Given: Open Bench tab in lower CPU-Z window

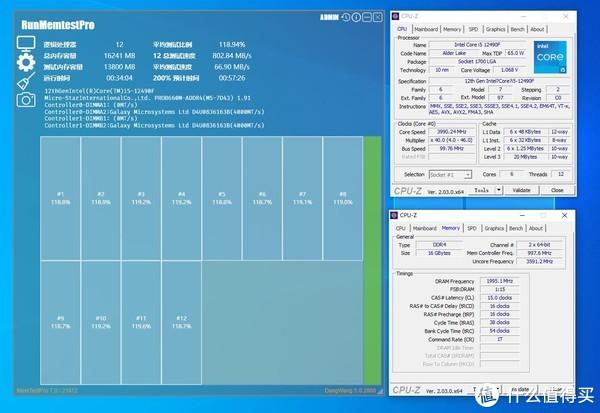Looking at the screenshot, I should 516,228.
